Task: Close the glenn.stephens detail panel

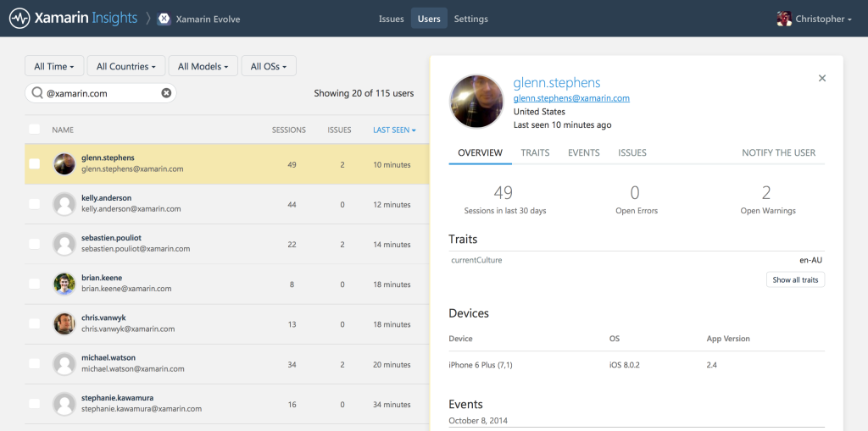Action: (822, 78)
